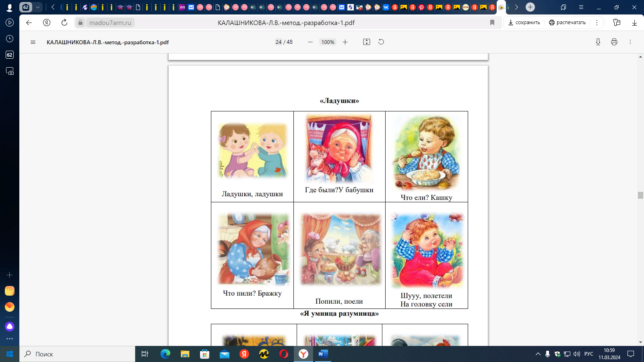Open the PDF sidebar menu (hamburger icon)
The width and height of the screenshot is (644, 362).
(33, 42)
